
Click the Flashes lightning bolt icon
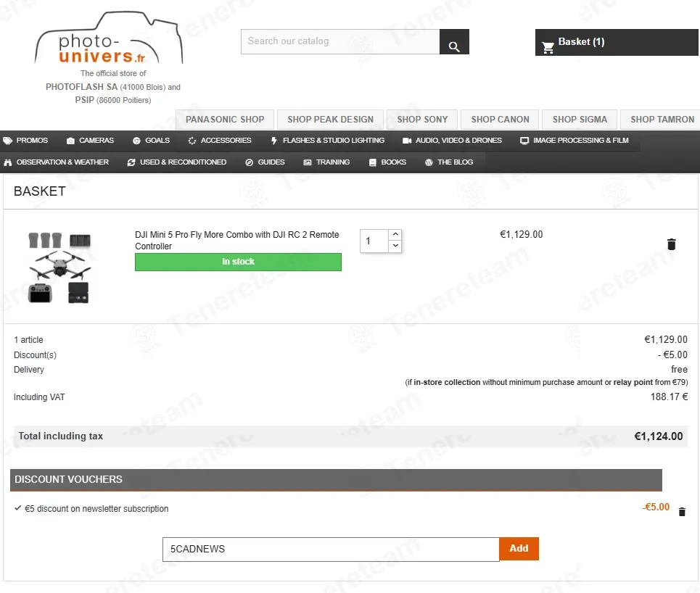pos(274,141)
